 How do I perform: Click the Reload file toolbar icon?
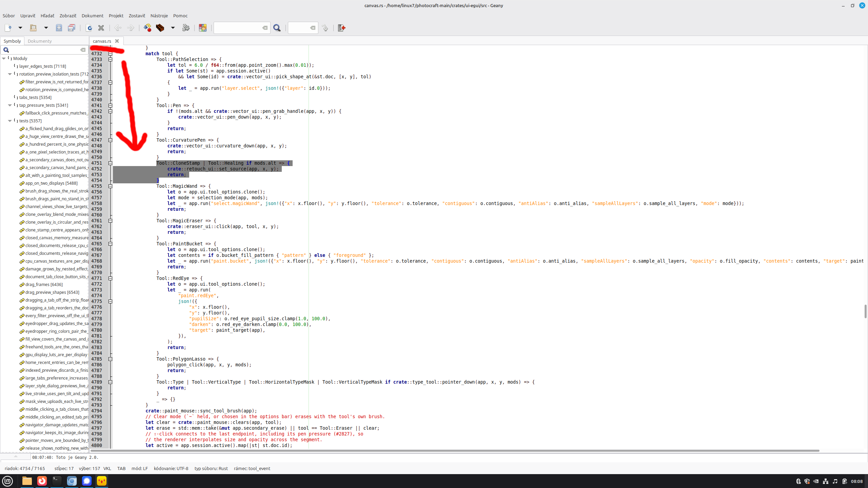point(89,28)
